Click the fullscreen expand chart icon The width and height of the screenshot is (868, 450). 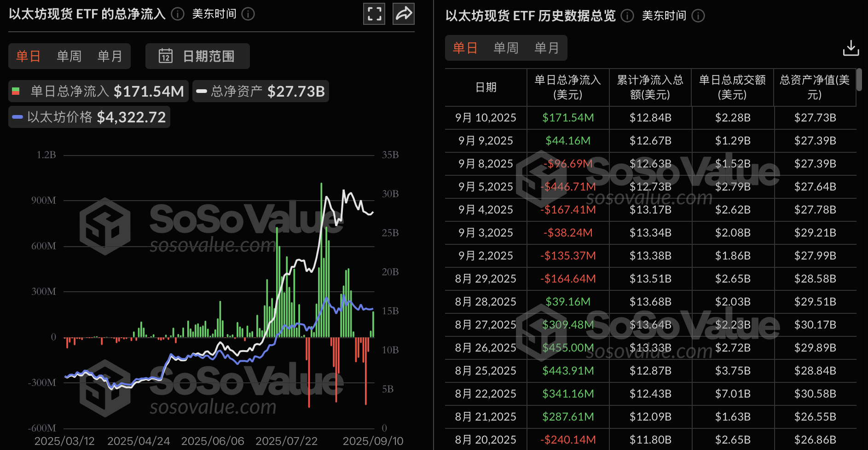[374, 13]
